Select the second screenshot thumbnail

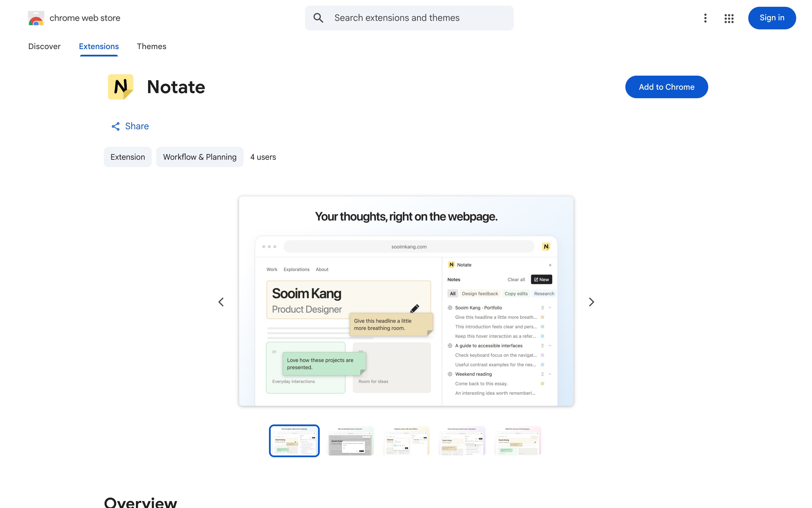(350, 441)
